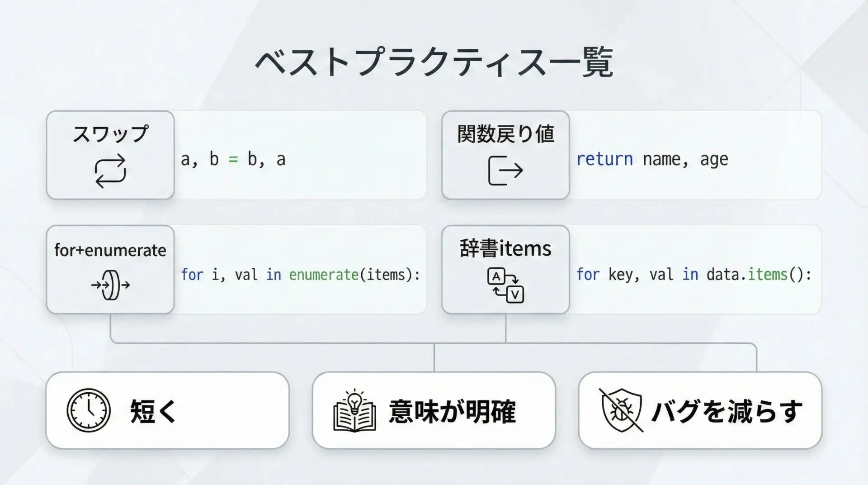
Task: Click the code snippet a, b = b, a
Action: click(233, 159)
